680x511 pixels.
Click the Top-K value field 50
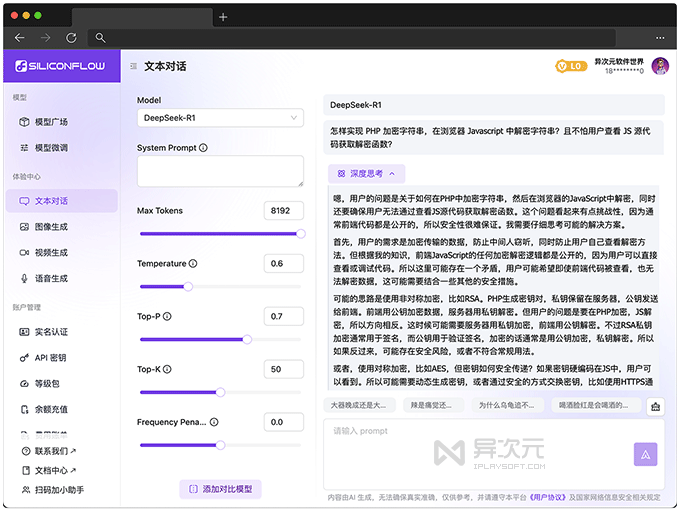click(284, 369)
